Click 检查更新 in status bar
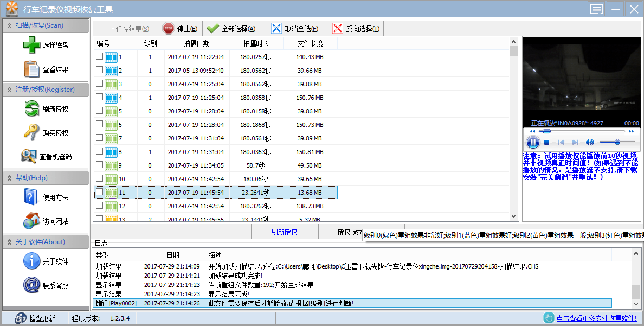Screen dimensions: 644x326 (x=35, y=318)
